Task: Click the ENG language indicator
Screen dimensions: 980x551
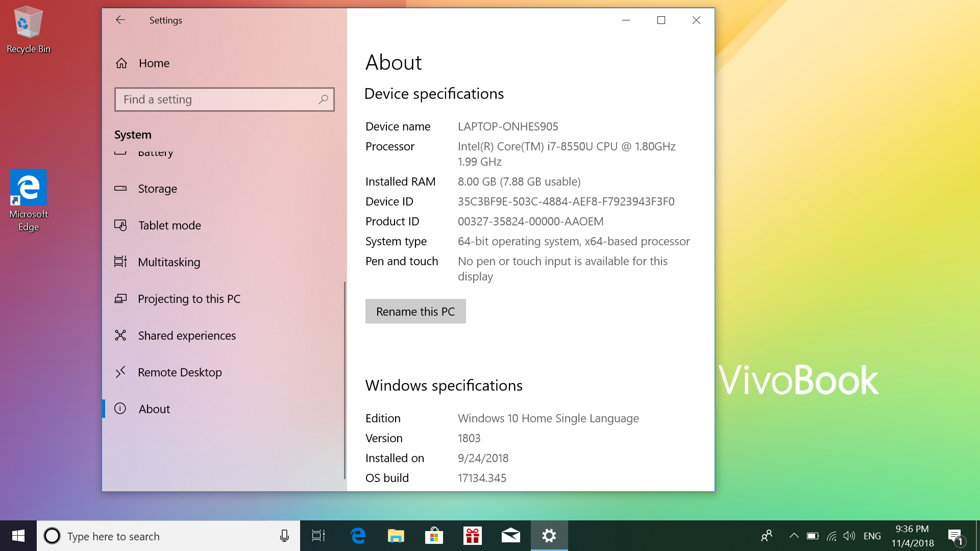Action: pyautogui.click(x=872, y=536)
